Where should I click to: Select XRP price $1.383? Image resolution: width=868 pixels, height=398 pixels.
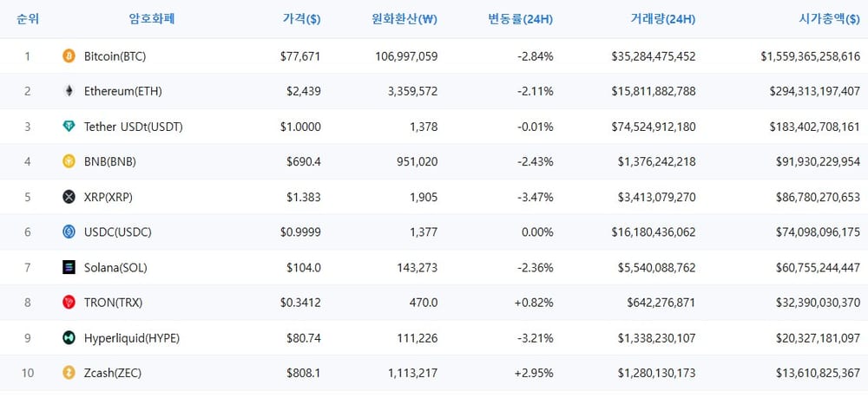pyautogui.click(x=303, y=197)
